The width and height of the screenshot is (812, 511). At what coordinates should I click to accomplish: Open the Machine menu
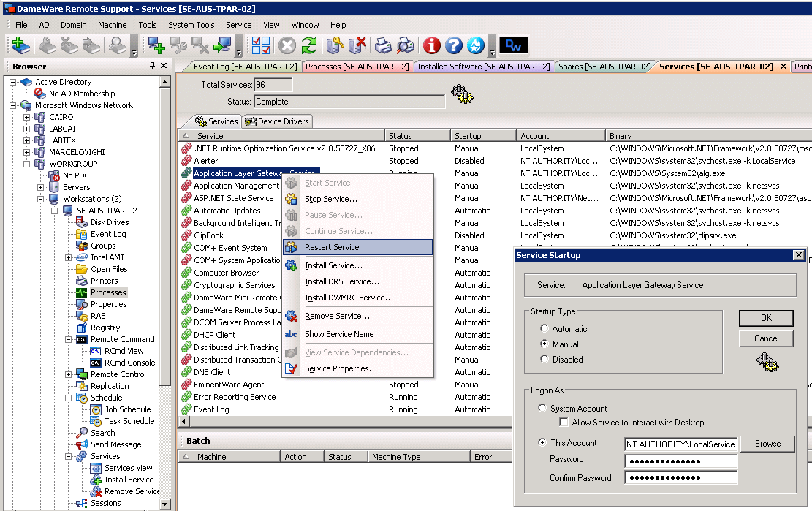click(113, 25)
